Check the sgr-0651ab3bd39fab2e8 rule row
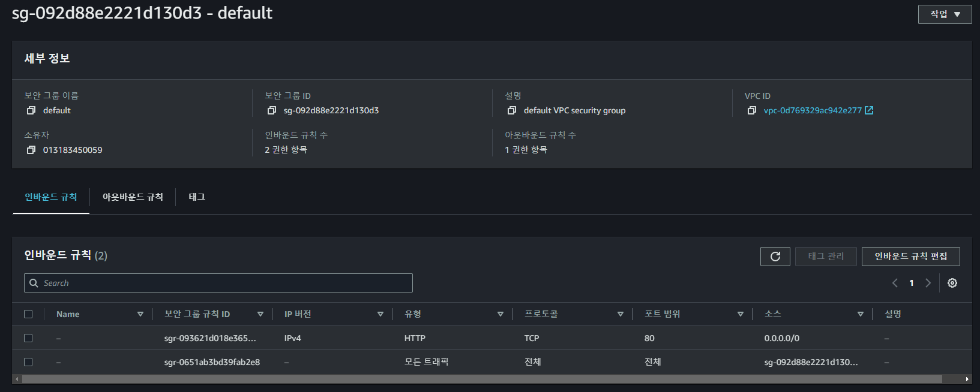 [x=28, y=362]
